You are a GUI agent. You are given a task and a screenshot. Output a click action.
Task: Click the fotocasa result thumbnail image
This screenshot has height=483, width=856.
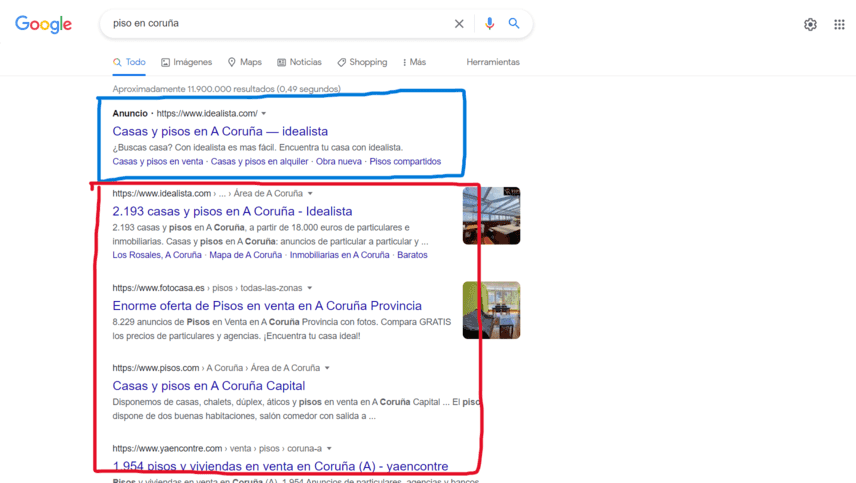(491, 310)
